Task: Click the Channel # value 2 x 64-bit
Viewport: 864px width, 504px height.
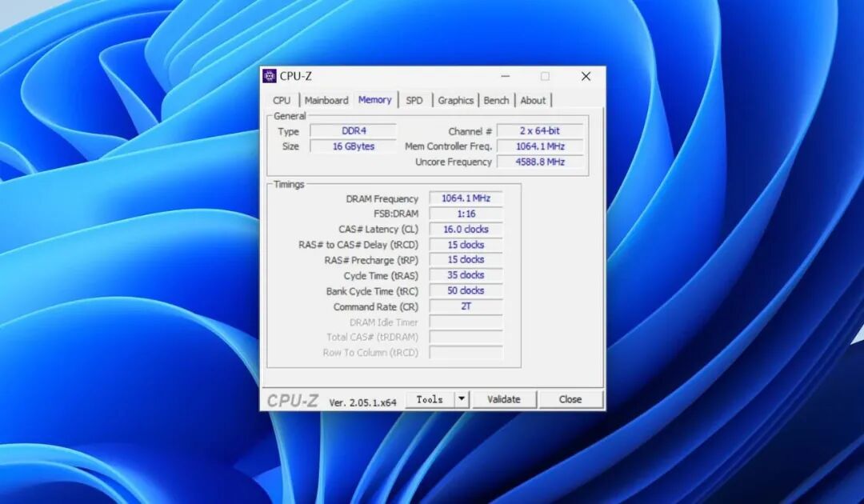Action: coord(539,131)
